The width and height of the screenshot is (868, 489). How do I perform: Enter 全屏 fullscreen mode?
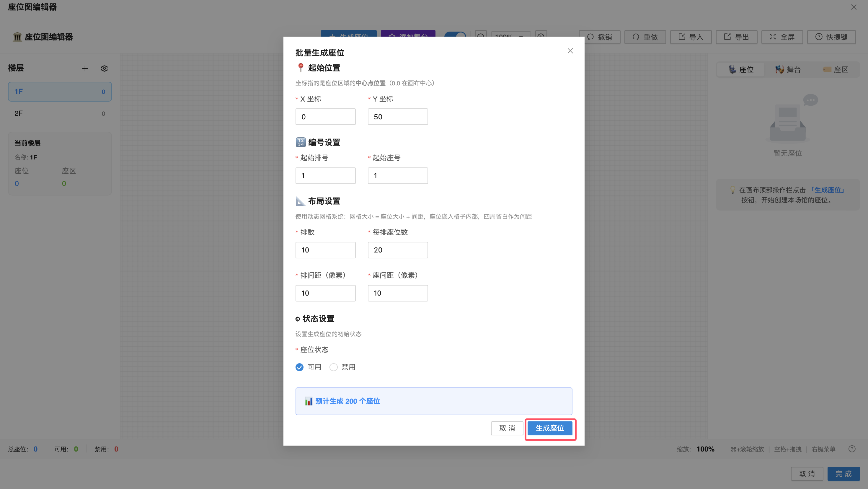coord(782,37)
